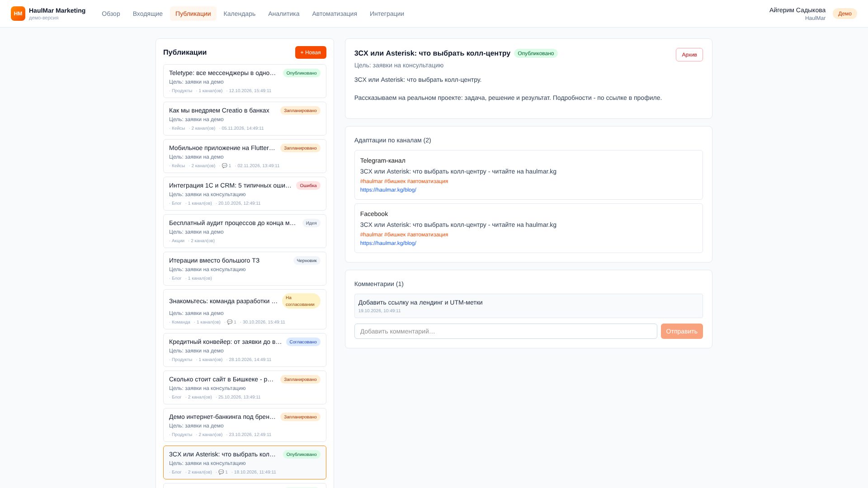The height and width of the screenshot is (488, 868).
Task: Click comment icon on 3CX или Asterisk card
Action: (221, 472)
